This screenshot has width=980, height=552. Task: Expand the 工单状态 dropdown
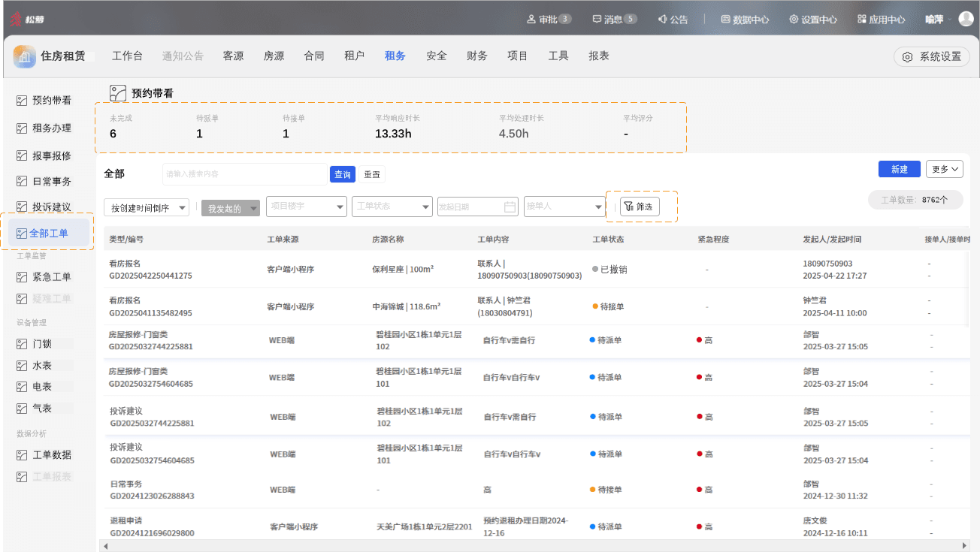coord(392,206)
